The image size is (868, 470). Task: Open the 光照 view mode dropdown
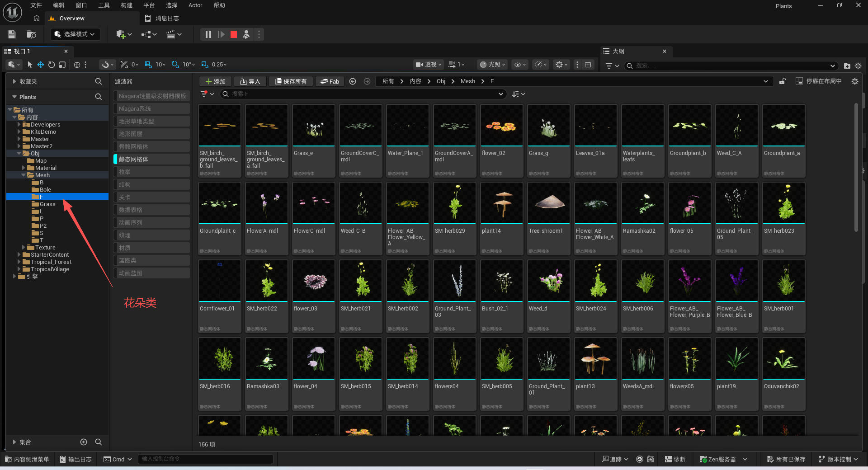[493, 65]
